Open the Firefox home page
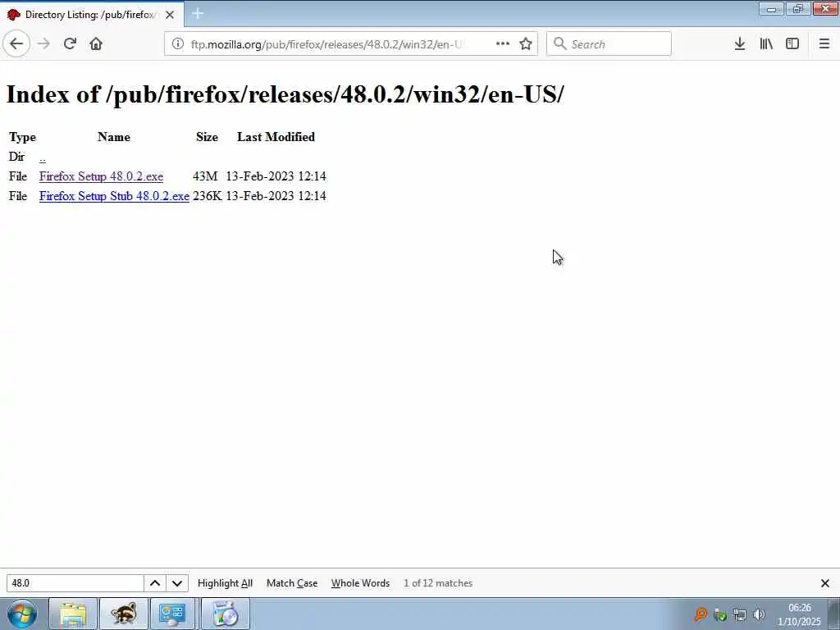 click(96, 44)
